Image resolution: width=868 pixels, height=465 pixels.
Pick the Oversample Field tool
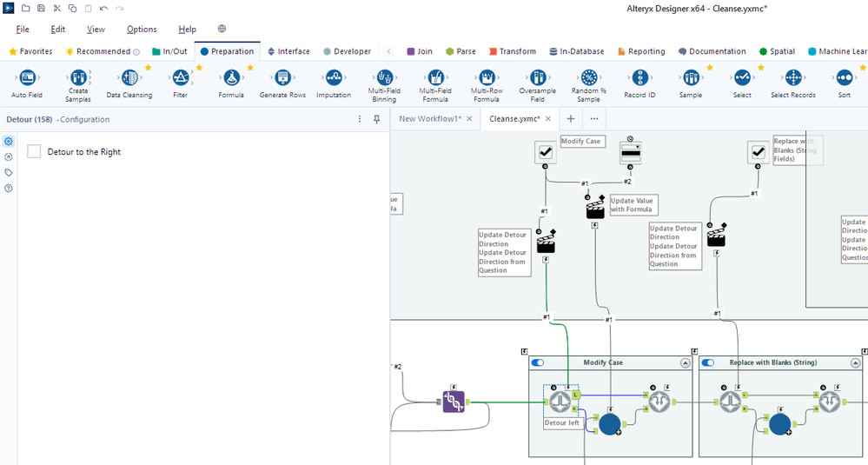coord(538,77)
